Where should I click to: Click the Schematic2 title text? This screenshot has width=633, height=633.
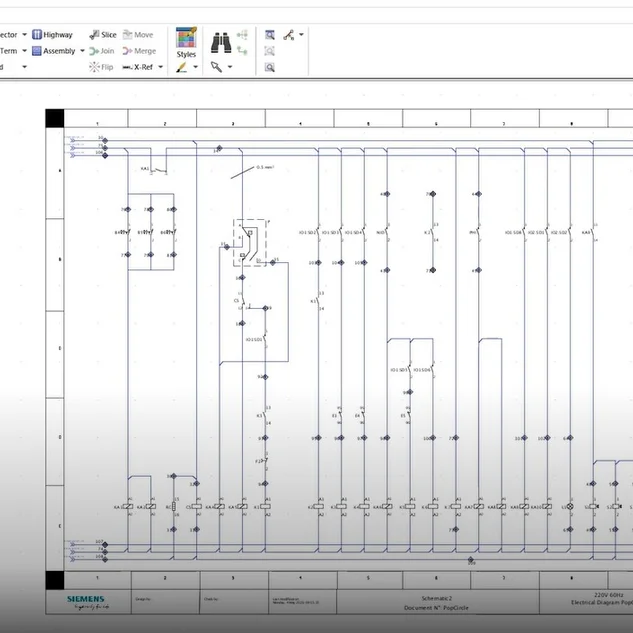point(436,598)
